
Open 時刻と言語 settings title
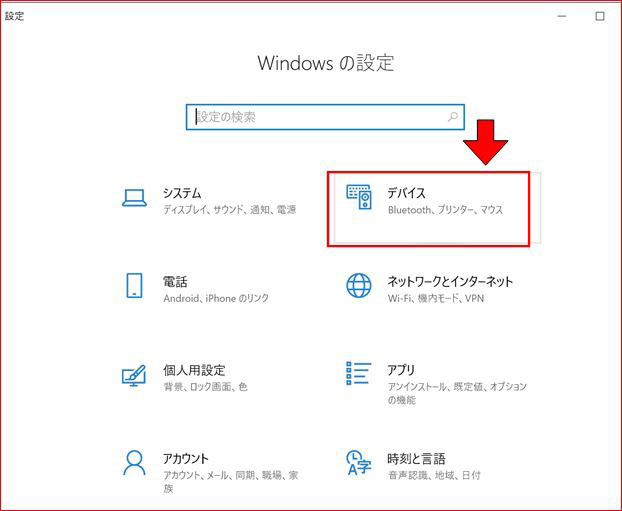(416, 459)
